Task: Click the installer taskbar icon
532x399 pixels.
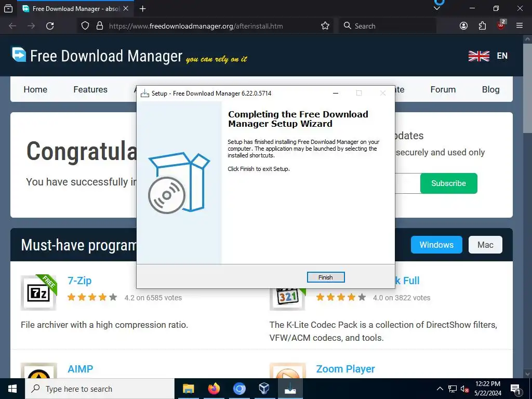Action: coord(290,389)
